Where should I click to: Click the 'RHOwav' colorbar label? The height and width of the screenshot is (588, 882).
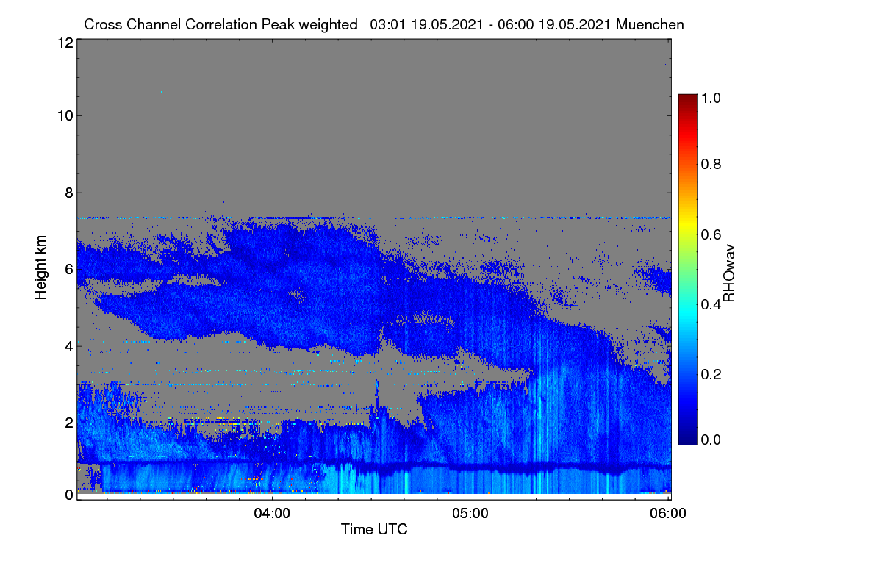coord(729,273)
